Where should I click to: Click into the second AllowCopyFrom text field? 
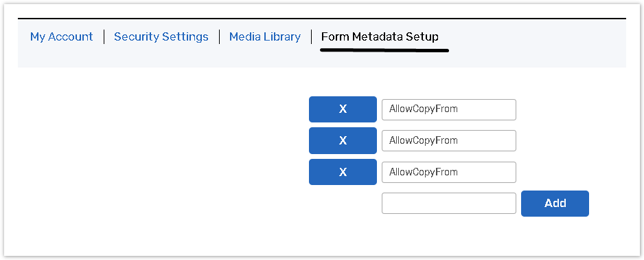[449, 141]
